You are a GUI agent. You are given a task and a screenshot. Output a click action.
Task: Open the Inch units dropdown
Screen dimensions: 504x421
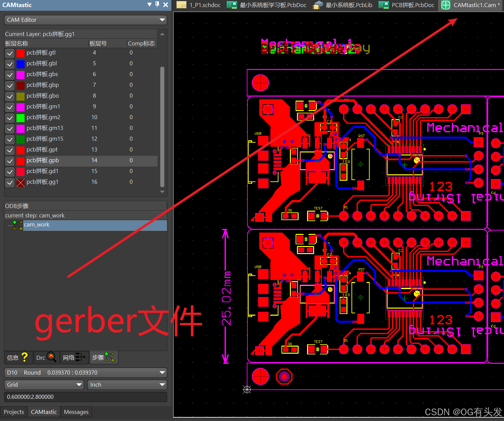(127, 385)
